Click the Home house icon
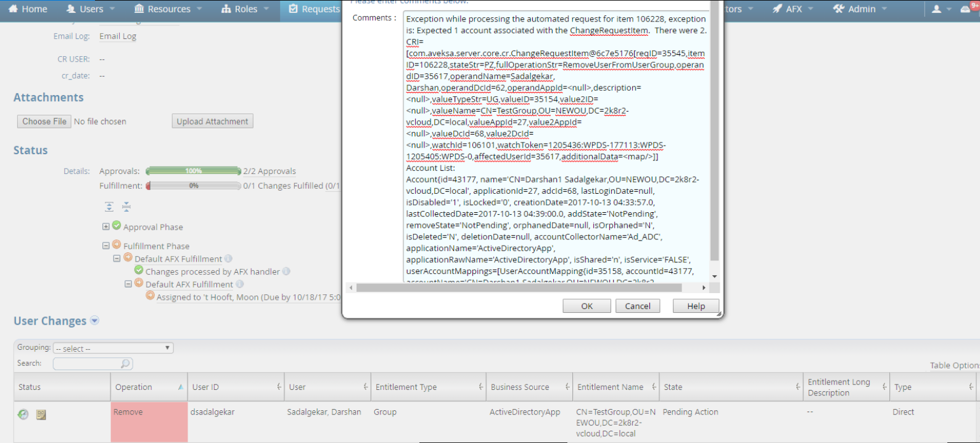 (13, 9)
